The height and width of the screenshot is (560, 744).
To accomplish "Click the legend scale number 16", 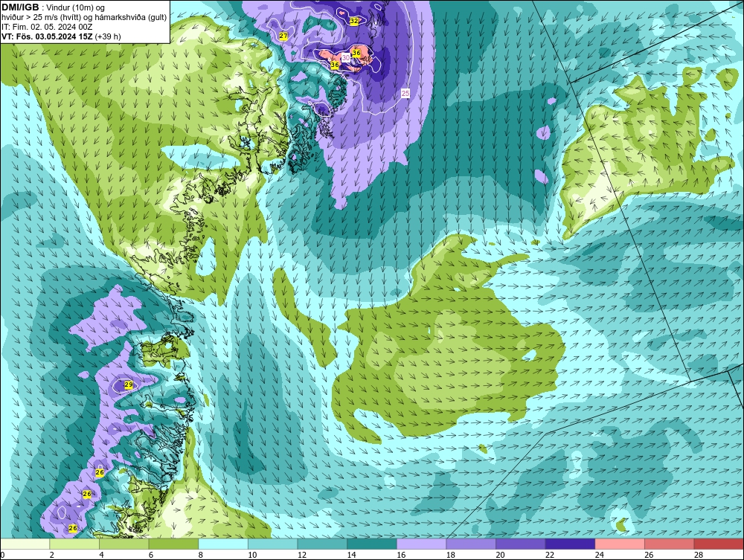I will [401, 555].
